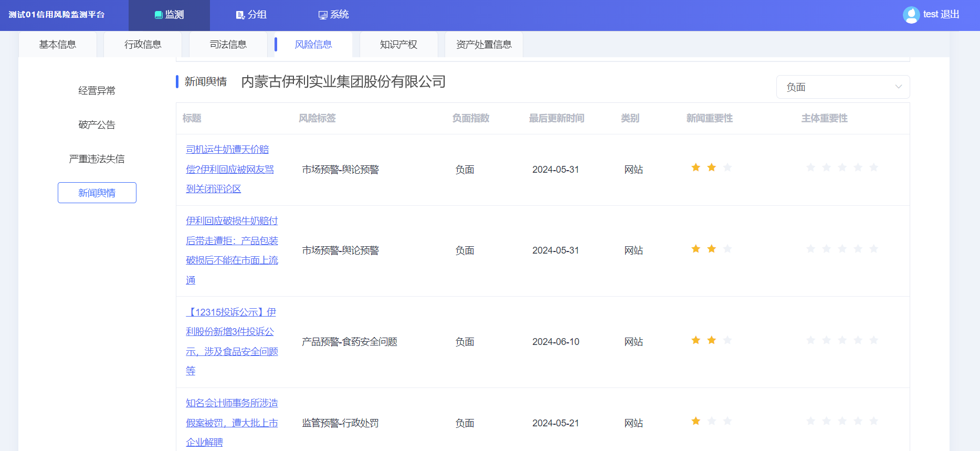Switch to the 行政信息 tab
Screen dimensions: 980x451
pyautogui.click(x=143, y=45)
